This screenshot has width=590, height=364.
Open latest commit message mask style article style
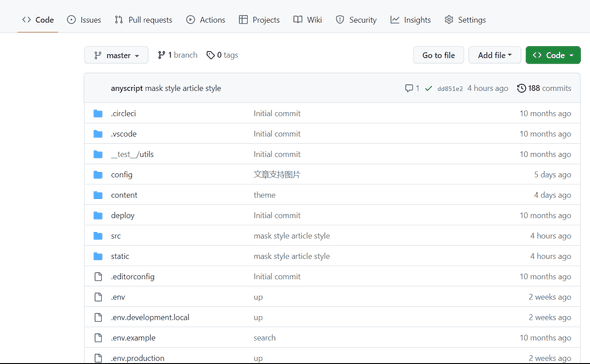[x=183, y=88]
